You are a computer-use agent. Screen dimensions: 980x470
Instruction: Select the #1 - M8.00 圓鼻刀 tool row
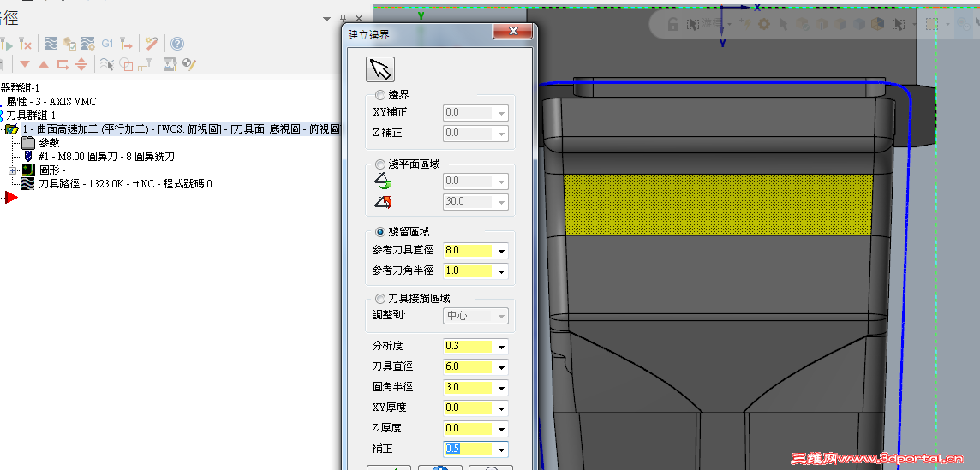(x=106, y=157)
